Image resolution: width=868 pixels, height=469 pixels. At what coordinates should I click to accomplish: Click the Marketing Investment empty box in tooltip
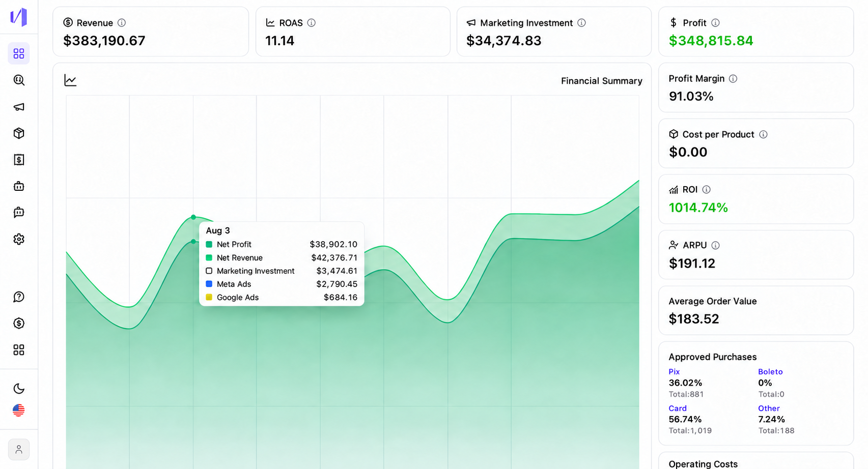pos(209,271)
